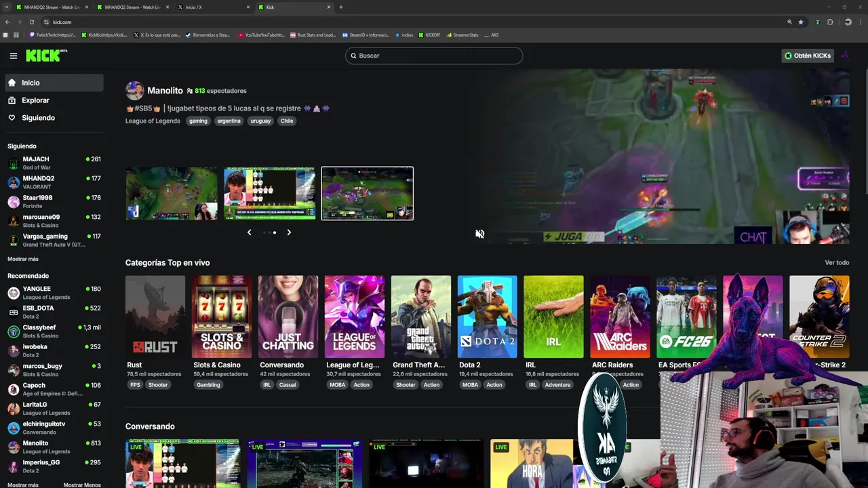Go back in browser history

[7, 22]
